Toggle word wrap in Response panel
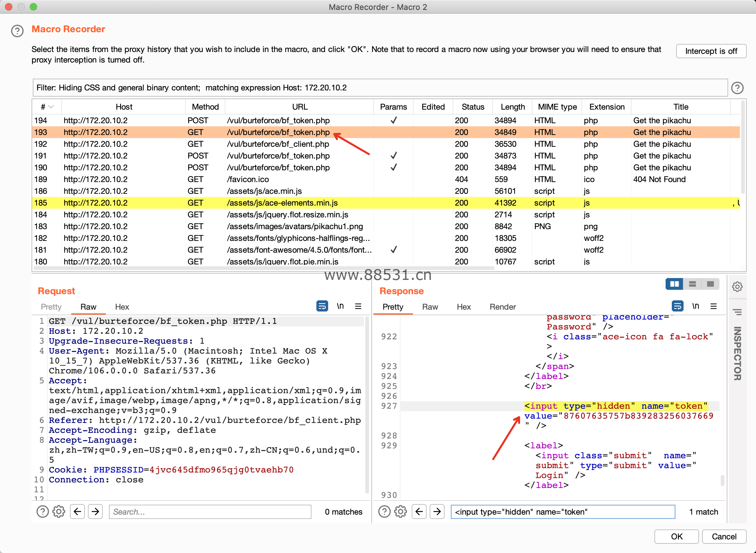This screenshot has width=756, height=553. (677, 306)
